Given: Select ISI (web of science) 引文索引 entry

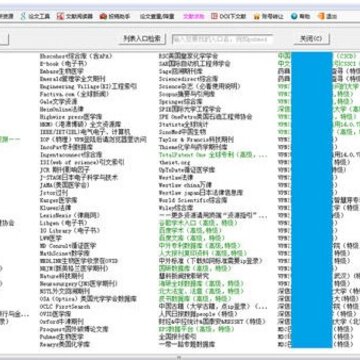Looking at the screenshot, I should (x=82, y=162).
